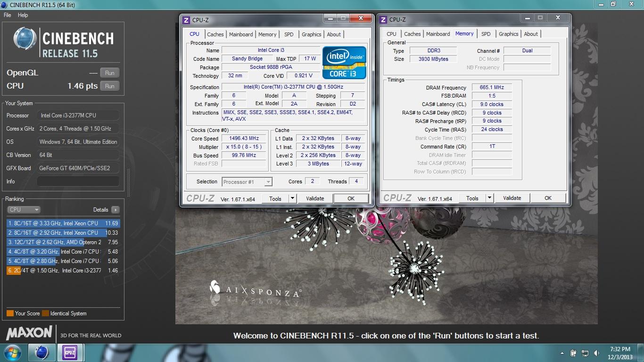Click Tools button in right CPU-Z
The image size is (644, 362).
(472, 198)
